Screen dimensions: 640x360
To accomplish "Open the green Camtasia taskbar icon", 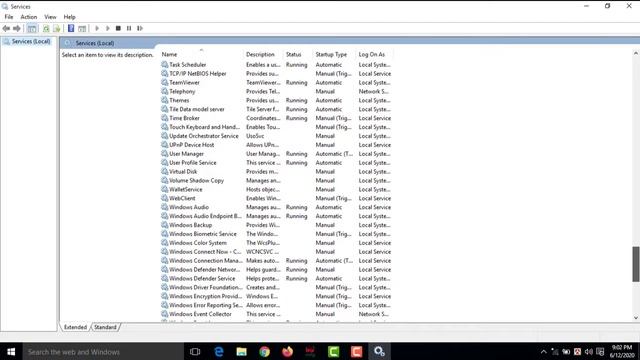I will click(x=333, y=351).
